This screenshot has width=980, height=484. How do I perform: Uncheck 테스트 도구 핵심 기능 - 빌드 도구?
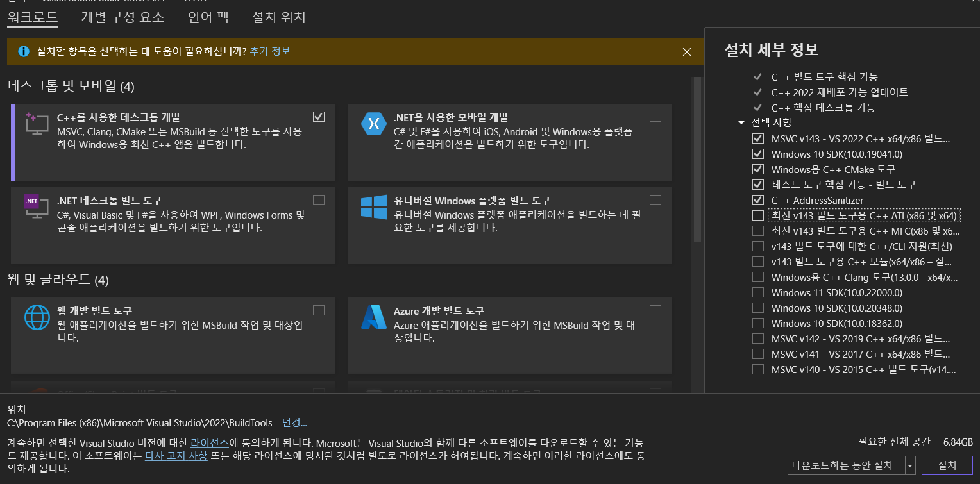tap(758, 185)
